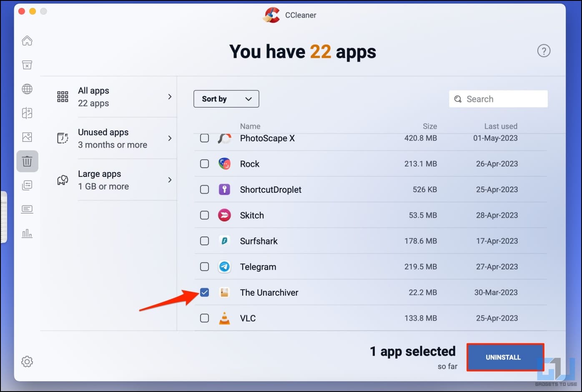Click the 17-Apr-2023 last used date
This screenshot has width=582, height=392.
[x=497, y=241]
